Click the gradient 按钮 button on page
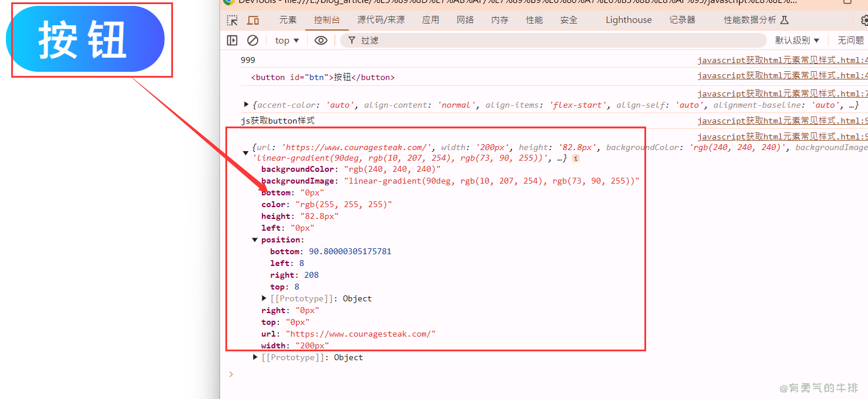The width and height of the screenshot is (868, 399). [x=85, y=39]
